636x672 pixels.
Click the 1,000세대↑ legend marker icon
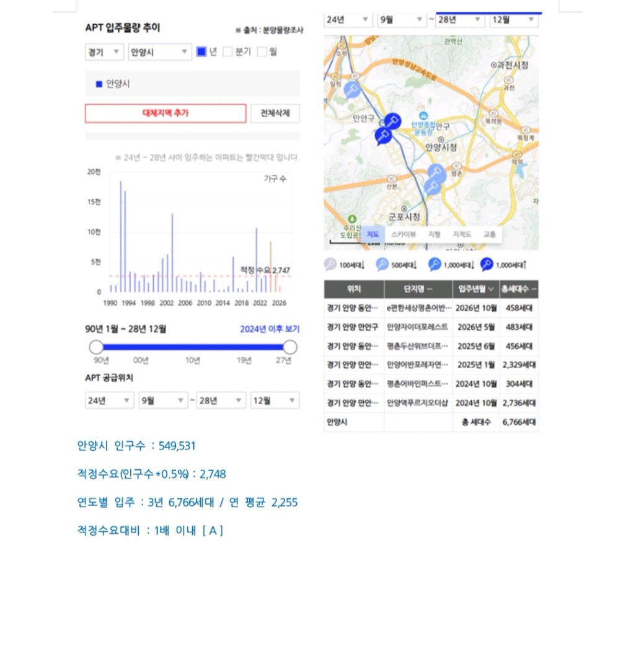point(487,264)
